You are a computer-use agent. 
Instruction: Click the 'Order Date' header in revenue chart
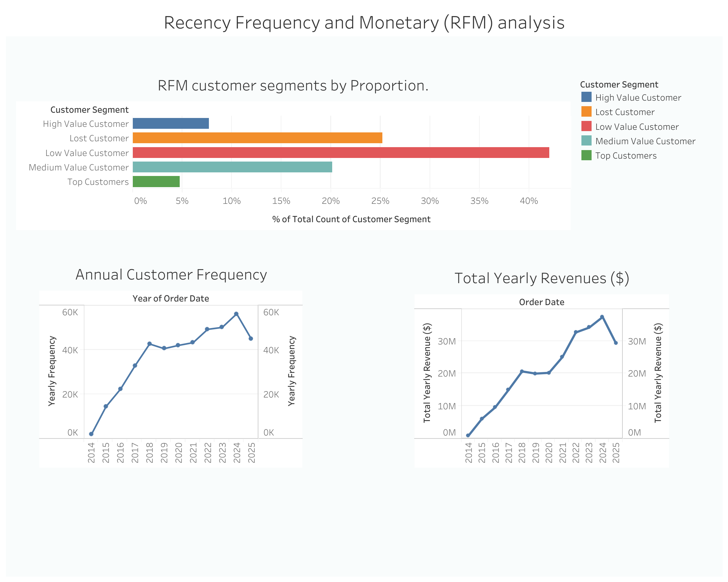pyautogui.click(x=541, y=302)
